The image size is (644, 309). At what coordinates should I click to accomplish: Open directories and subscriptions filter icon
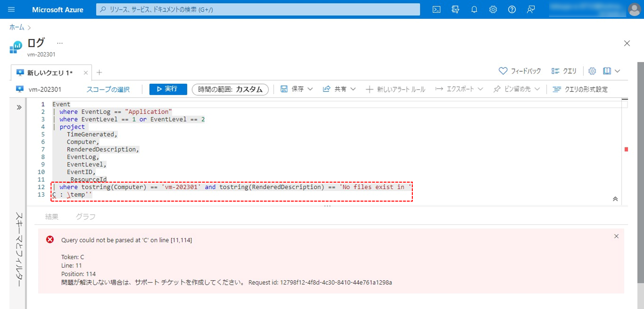pyautogui.click(x=455, y=10)
